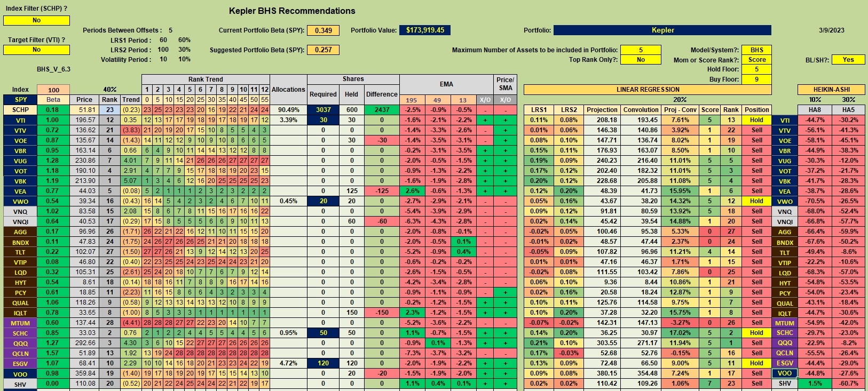Click the Model/System BHS cell
868x391 pixels.
click(x=756, y=50)
